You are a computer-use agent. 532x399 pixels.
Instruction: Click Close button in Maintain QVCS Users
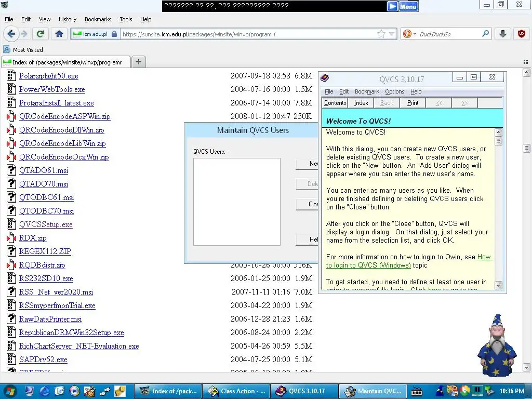coord(307,204)
